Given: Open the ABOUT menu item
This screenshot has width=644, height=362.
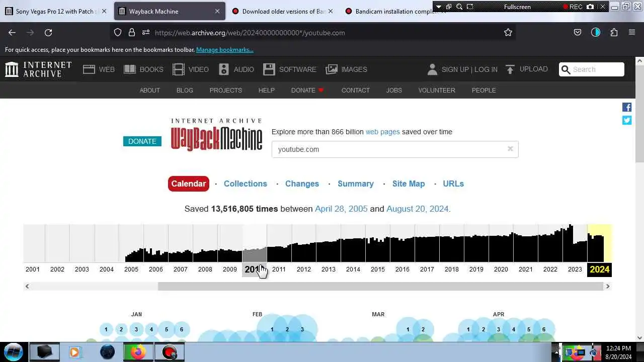Looking at the screenshot, I should tap(150, 90).
